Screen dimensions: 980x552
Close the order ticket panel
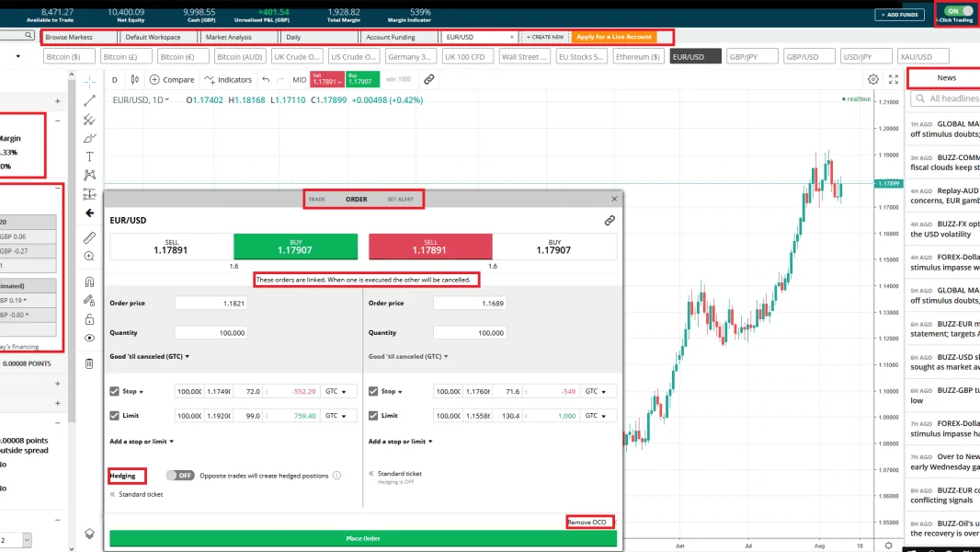[614, 199]
